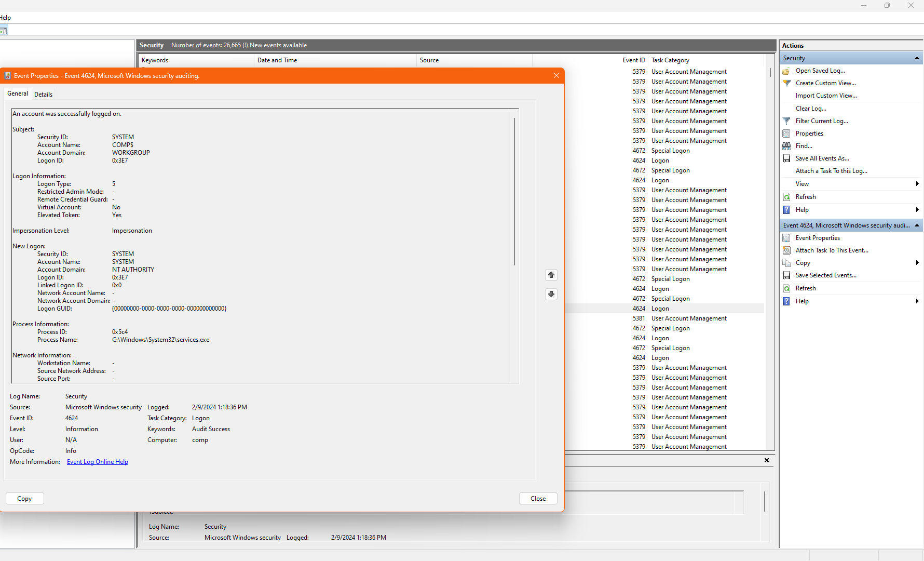Sort by the Keywords column header
Screen dimensions: 924x561
coord(197,60)
